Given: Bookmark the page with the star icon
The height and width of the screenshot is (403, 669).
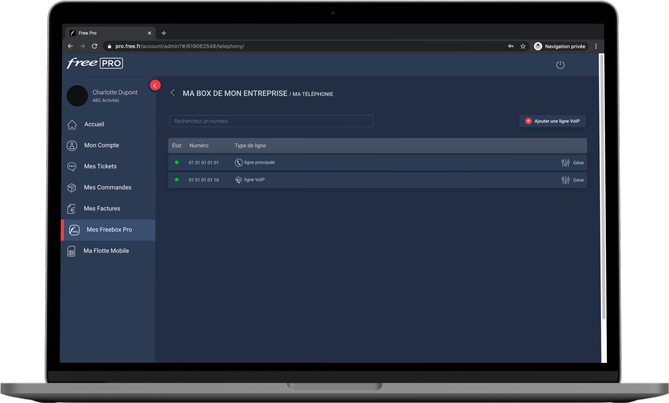Looking at the screenshot, I should [x=523, y=46].
